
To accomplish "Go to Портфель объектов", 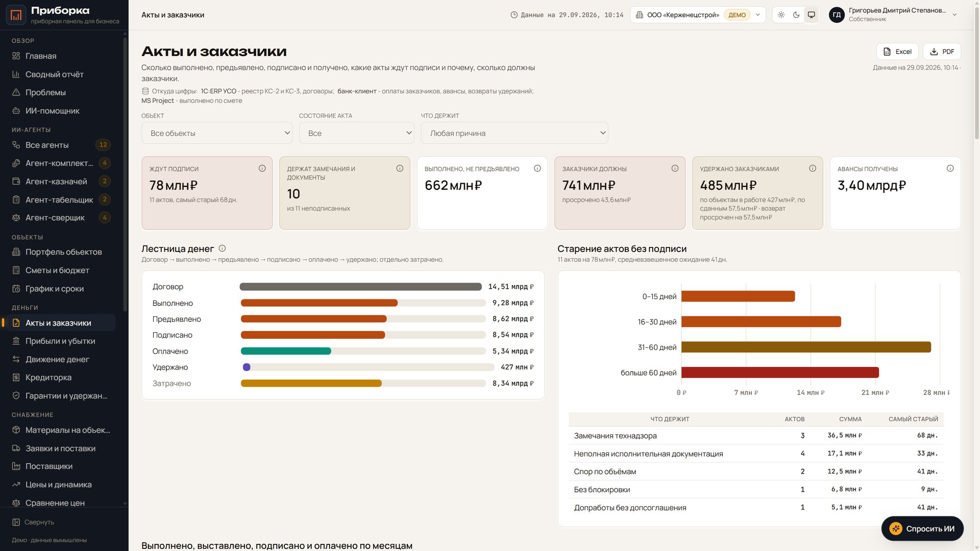I will click(61, 252).
